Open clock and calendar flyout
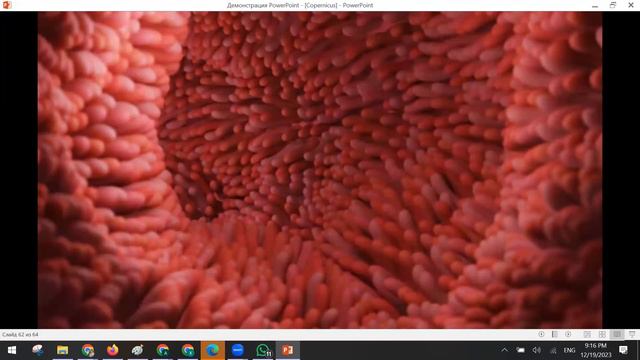 point(596,350)
